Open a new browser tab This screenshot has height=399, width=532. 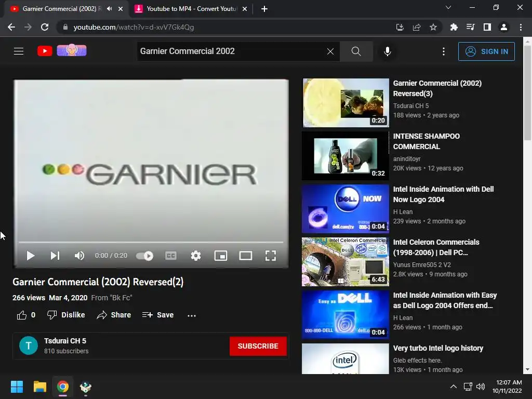click(264, 9)
